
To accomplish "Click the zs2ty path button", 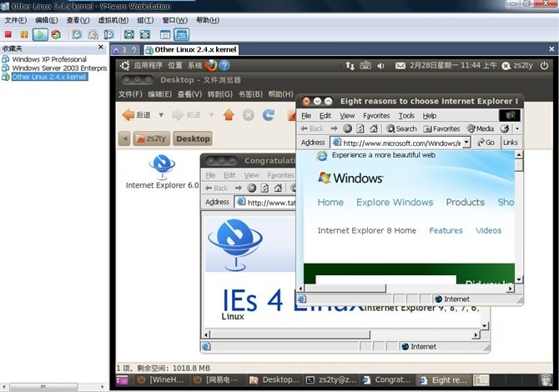I will pos(151,138).
